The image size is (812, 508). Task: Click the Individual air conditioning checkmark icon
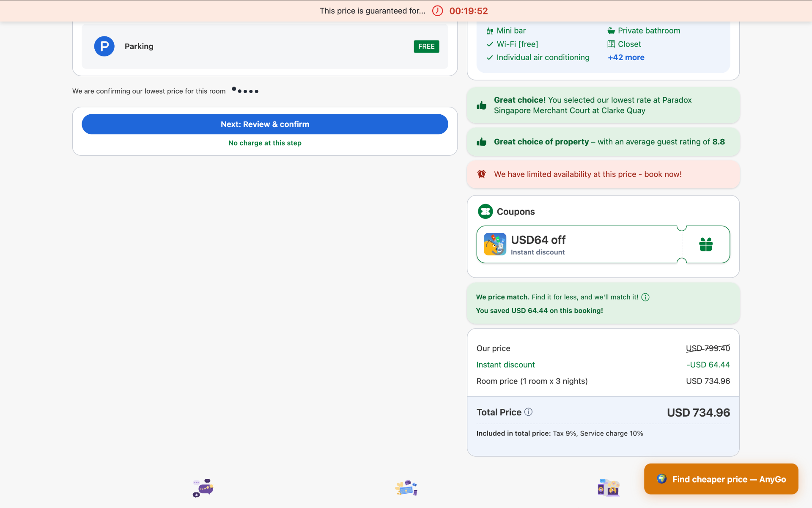490,58
